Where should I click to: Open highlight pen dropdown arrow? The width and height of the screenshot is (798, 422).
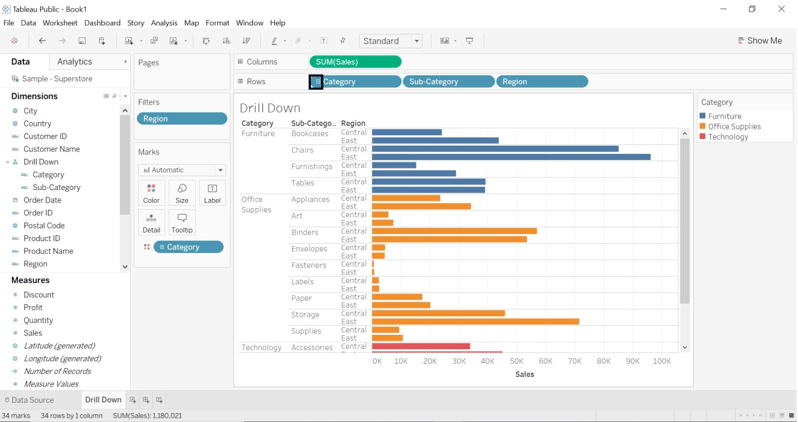pyautogui.click(x=284, y=41)
